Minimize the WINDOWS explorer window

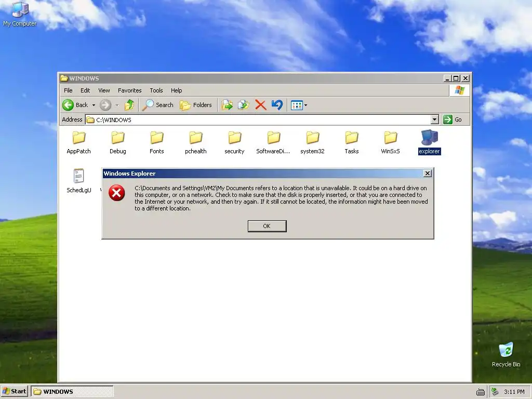tap(448, 78)
